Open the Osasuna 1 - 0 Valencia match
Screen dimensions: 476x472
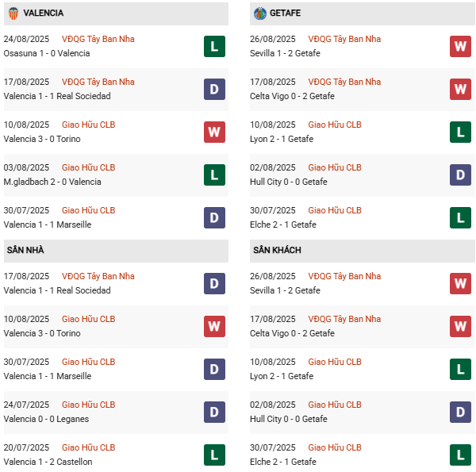(x=47, y=53)
